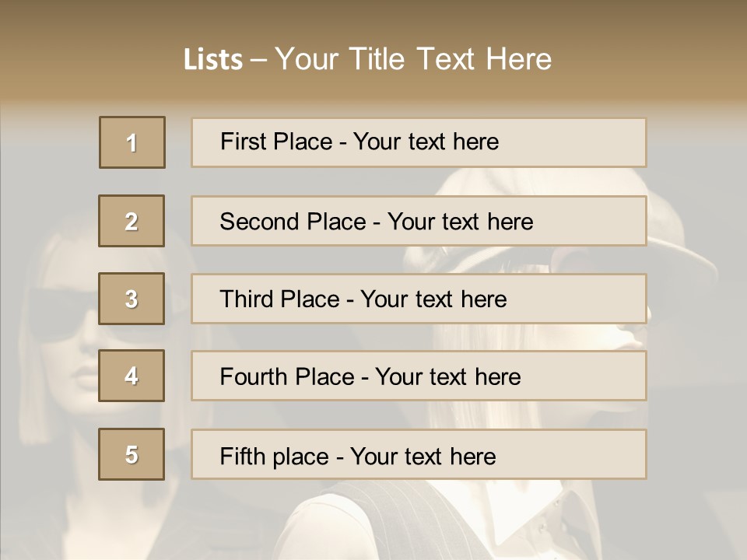Click the word 'Here' ending the title

(519, 59)
